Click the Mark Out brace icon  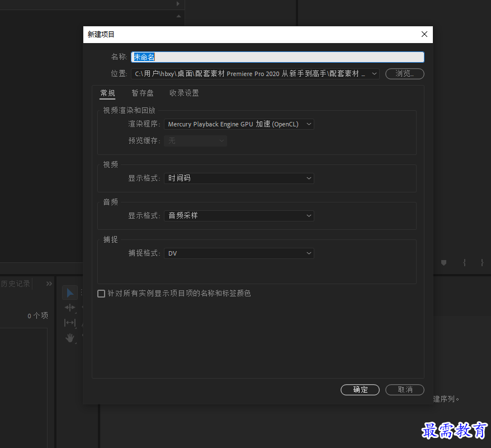(482, 263)
